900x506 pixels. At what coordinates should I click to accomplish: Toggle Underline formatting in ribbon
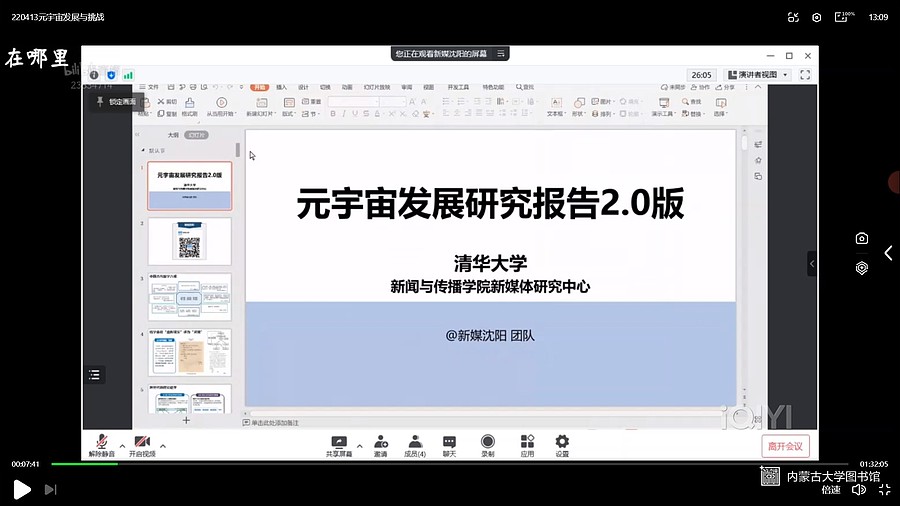tap(355, 114)
